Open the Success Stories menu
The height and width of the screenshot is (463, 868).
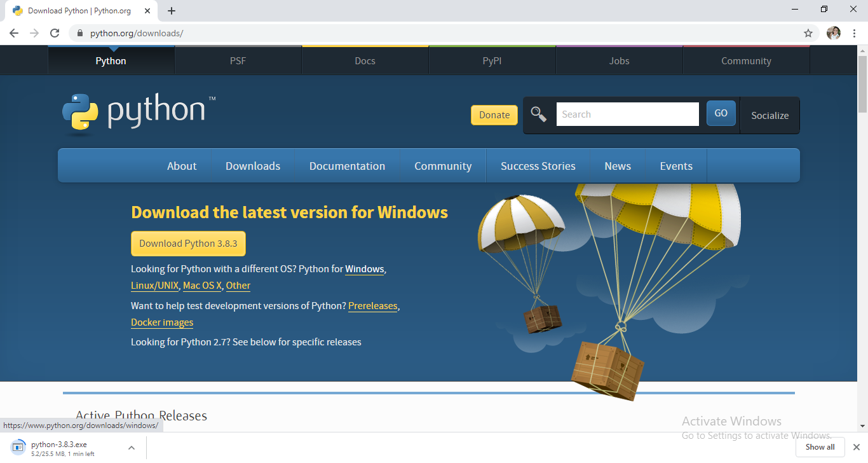(x=538, y=166)
